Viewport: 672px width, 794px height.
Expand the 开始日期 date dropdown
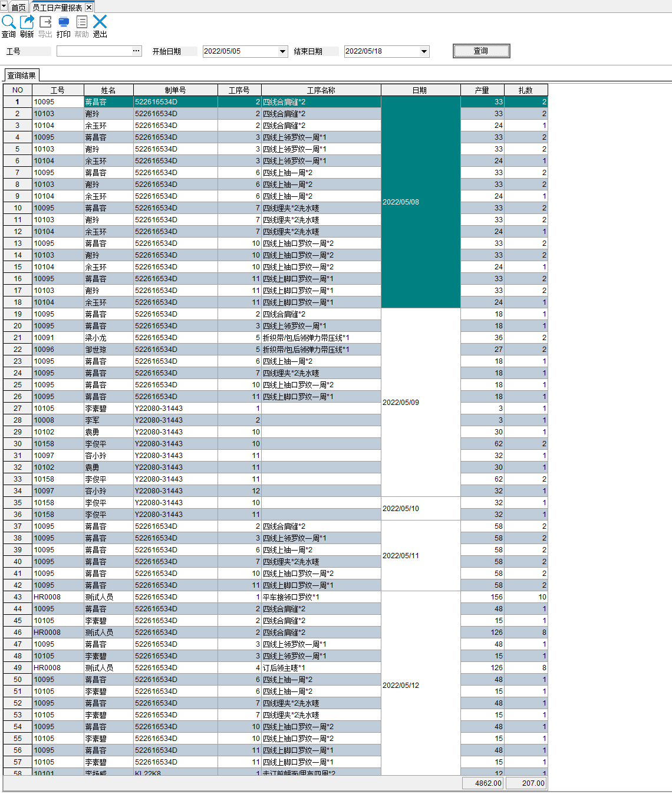[283, 52]
